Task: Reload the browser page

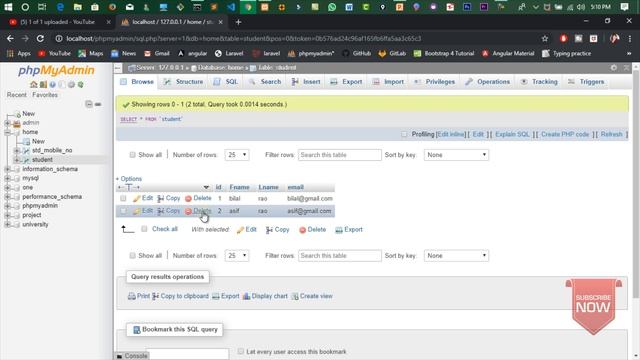Action: [x=40, y=38]
